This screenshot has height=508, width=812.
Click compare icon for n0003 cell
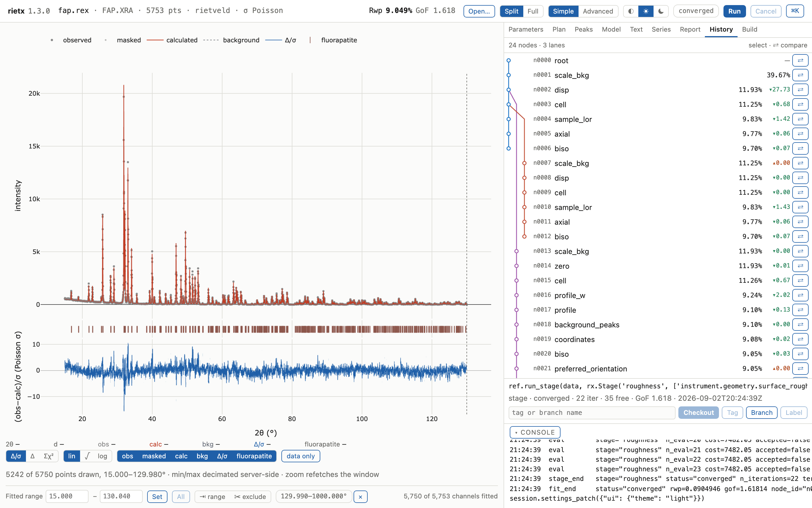click(800, 104)
